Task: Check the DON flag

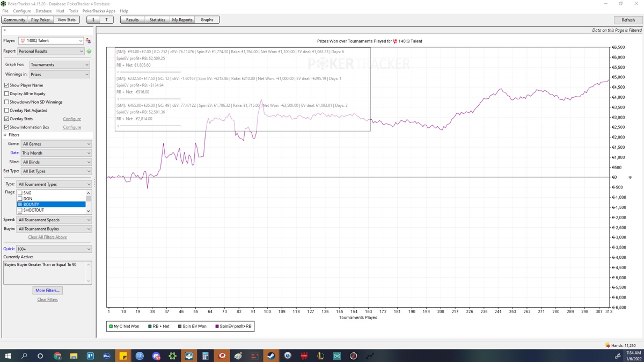Action: click(20, 199)
